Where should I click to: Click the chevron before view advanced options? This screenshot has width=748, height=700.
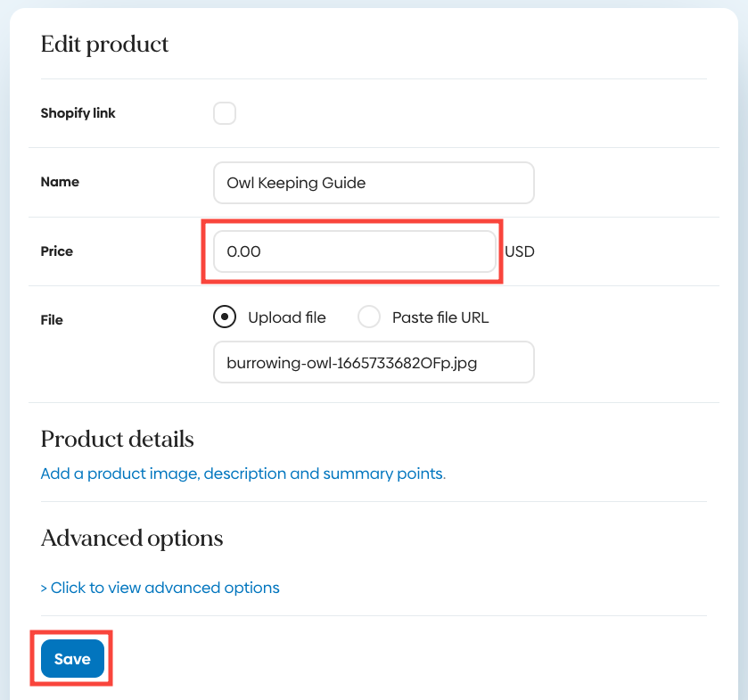tap(45, 589)
